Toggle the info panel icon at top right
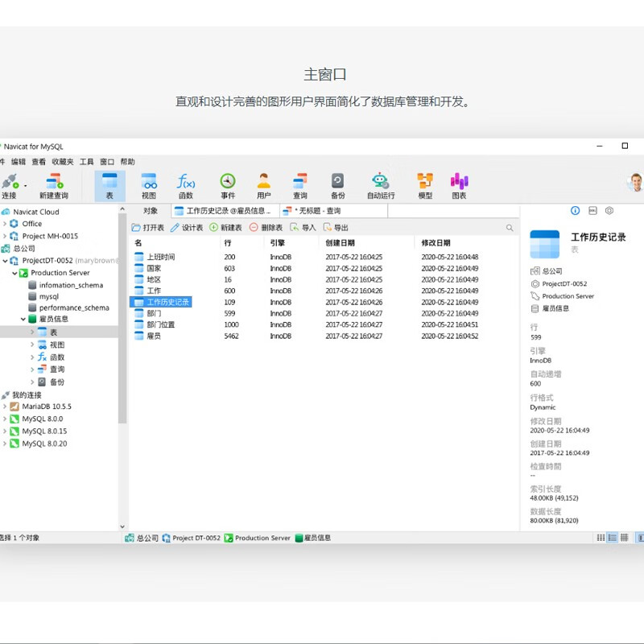The width and height of the screenshot is (644, 644). pos(575,210)
